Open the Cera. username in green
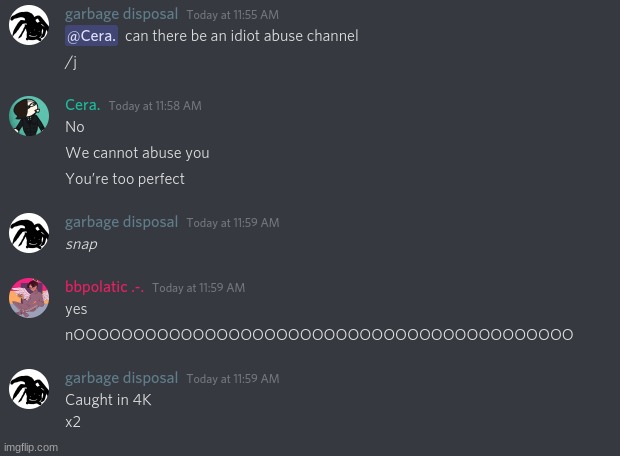Viewport: 620px width, 456px height. pos(83,105)
